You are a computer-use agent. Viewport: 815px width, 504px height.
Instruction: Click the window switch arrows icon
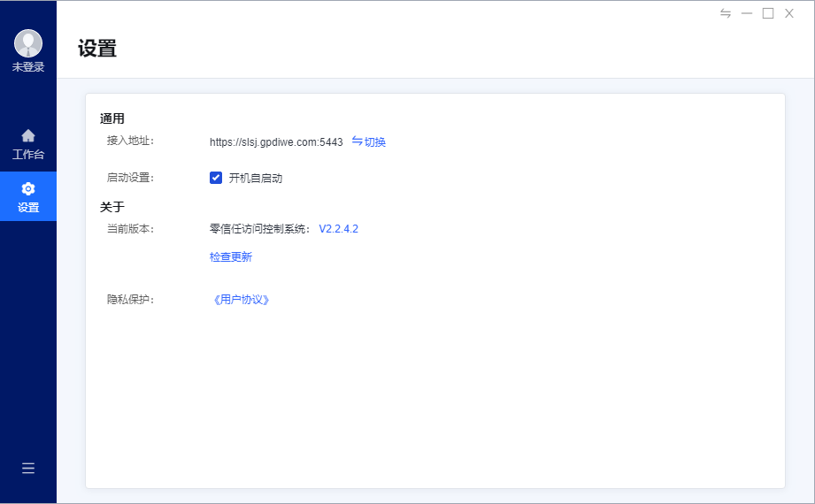click(726, 13)
